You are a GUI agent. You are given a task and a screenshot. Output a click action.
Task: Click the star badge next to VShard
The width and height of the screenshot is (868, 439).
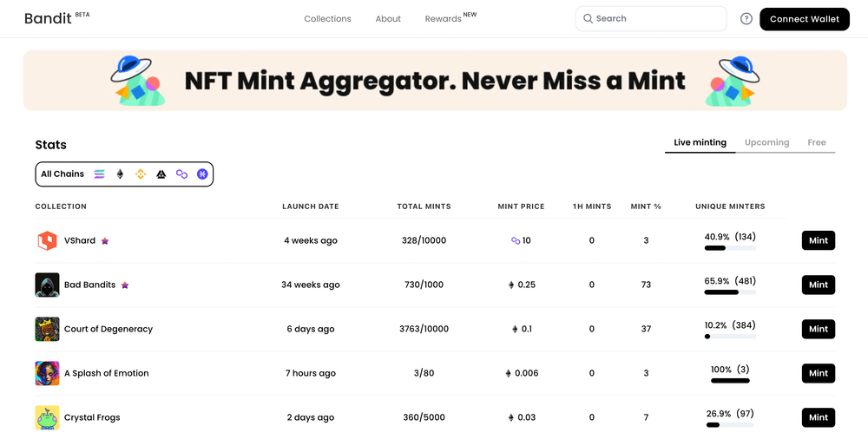point(105,241)
